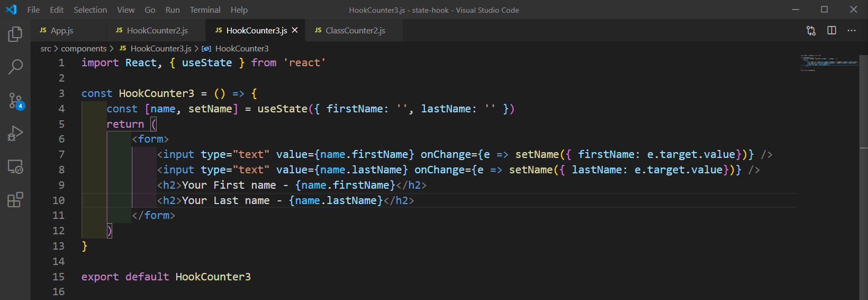Click opening '<form>' tag on line 6
This screenshot has height=300, width=868.
click(x=150, y=139)
